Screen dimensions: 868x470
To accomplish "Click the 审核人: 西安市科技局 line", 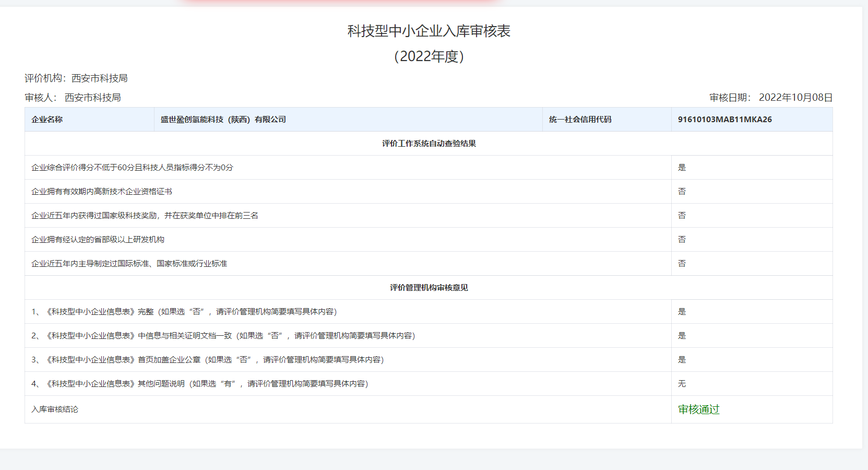I will [x=73, y=98].
